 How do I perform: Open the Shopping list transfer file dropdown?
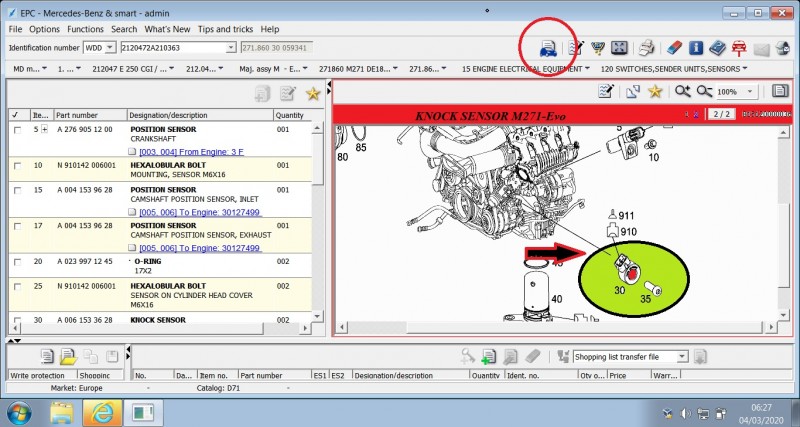tap(683, 357)
